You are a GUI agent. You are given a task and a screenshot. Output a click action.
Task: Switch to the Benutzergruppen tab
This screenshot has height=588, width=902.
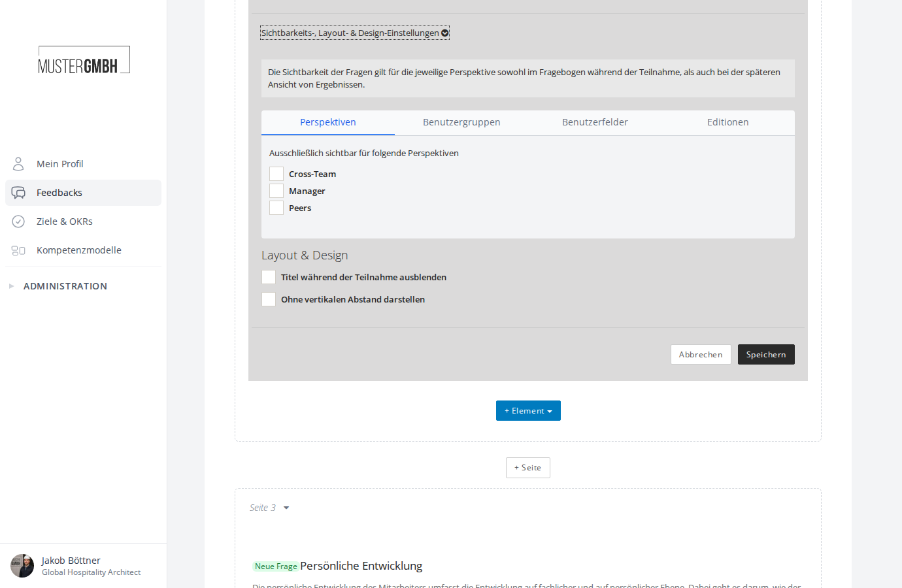461,122
